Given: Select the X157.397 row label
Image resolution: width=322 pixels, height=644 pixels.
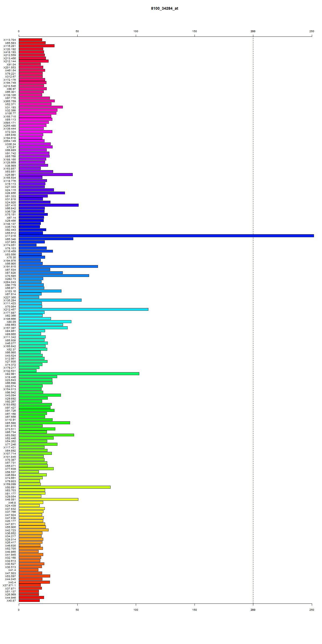Looking at the screenshot, I should pyautogui.click(x=10, y=328).
